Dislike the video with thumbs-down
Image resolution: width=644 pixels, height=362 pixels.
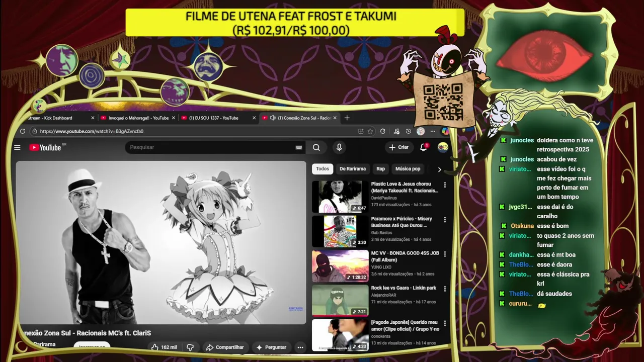190,347
